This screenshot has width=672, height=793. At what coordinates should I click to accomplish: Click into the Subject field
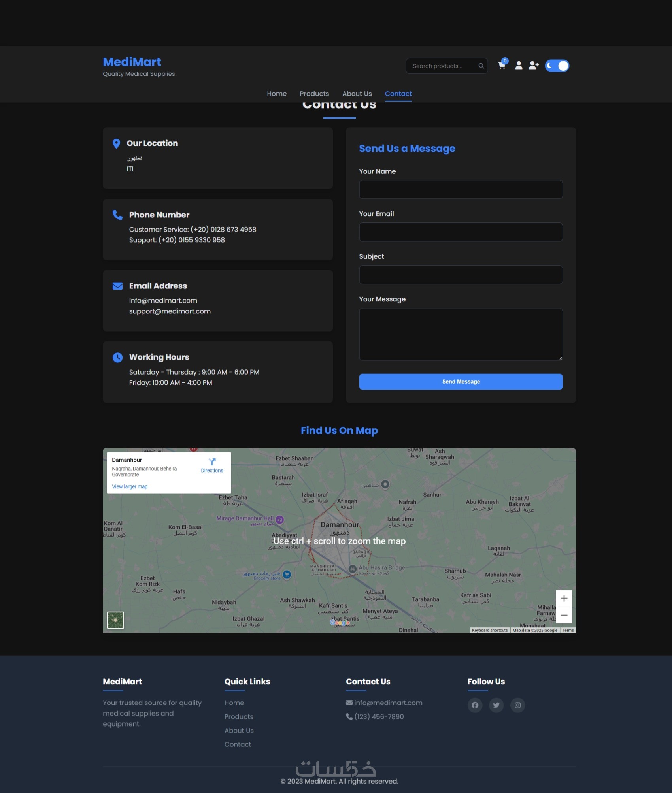[461, 275]
